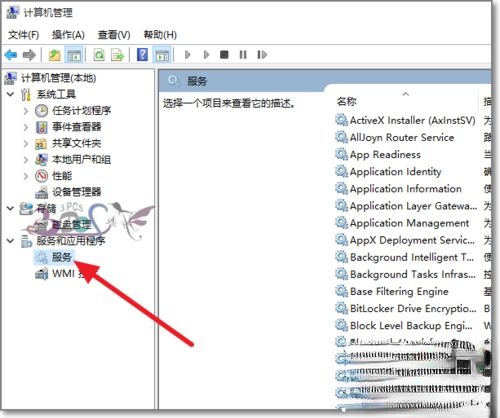Select 本地用户和组 in the tree
The width and height of the screenshot is (500, 418).
(81, 160)
